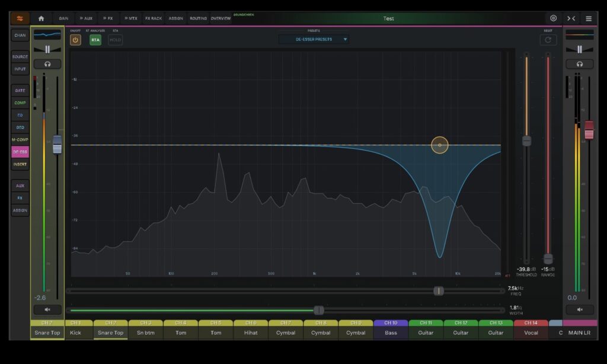Toggle the RTA analyser button
This screenshot has height=364, width=607.
point(95,40)
